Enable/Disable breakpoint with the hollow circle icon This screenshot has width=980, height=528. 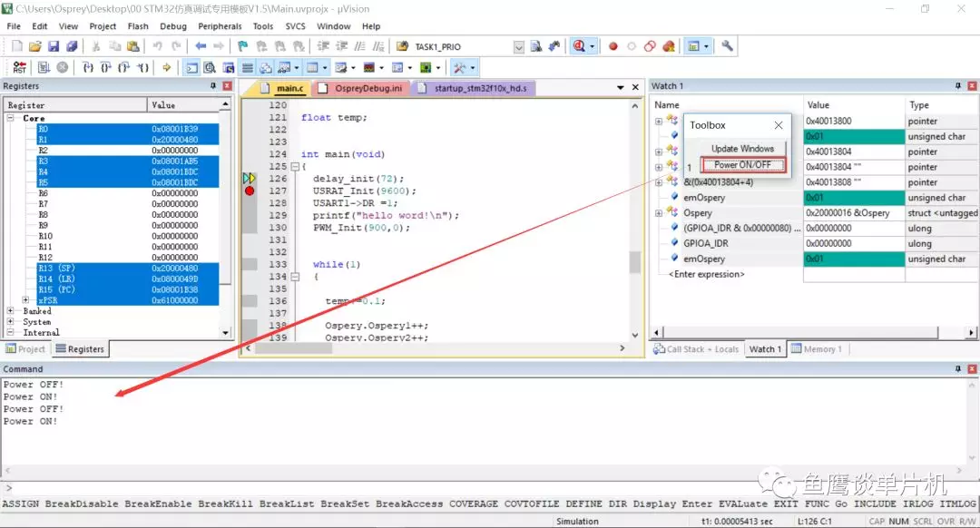click(x=632, y=46)
